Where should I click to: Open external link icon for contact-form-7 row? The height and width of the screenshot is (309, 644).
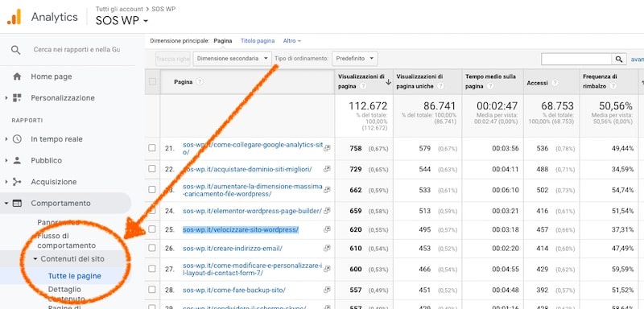[x=327, y=270]
